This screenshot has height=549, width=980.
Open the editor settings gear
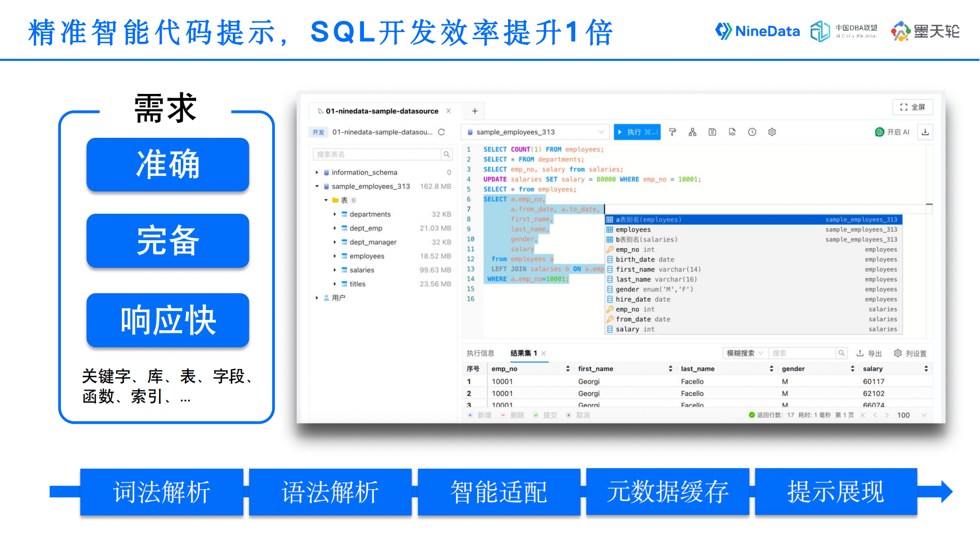pyautogui.click(x=771, y=132)
